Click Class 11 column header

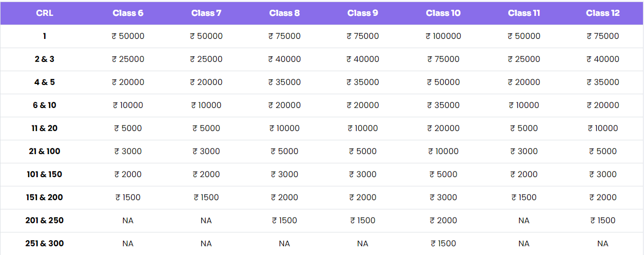click(x=524, y=13)
